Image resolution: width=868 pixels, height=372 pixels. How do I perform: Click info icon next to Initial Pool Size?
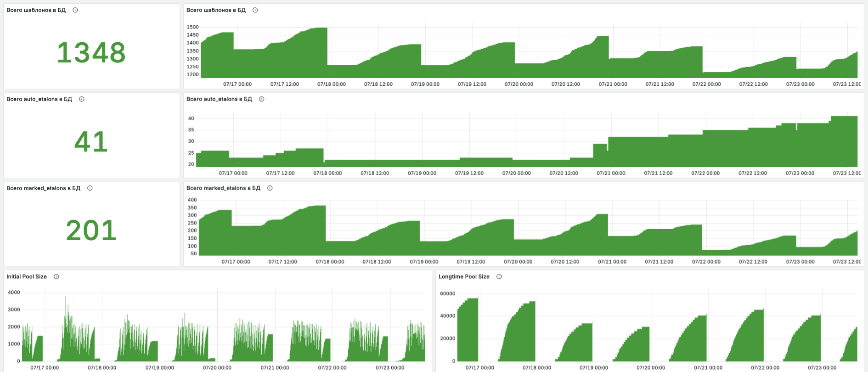(56, 277)
